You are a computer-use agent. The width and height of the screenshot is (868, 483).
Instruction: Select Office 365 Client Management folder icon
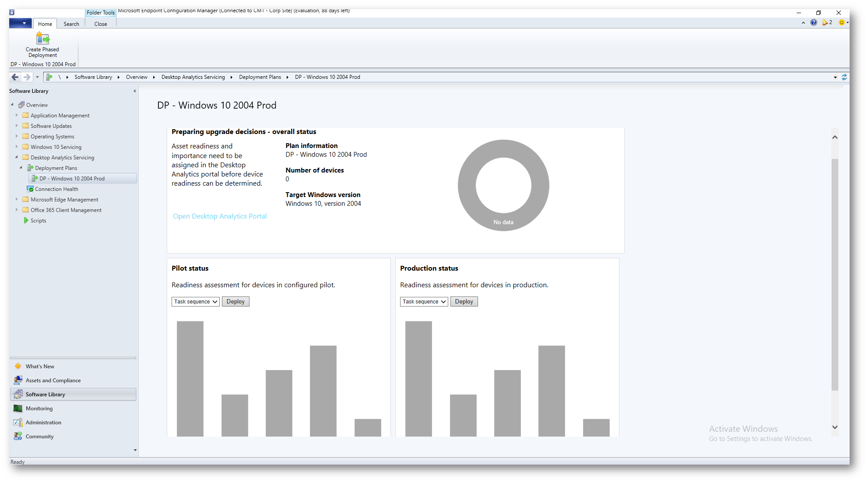pyautogui.click(x=25, y=210)
